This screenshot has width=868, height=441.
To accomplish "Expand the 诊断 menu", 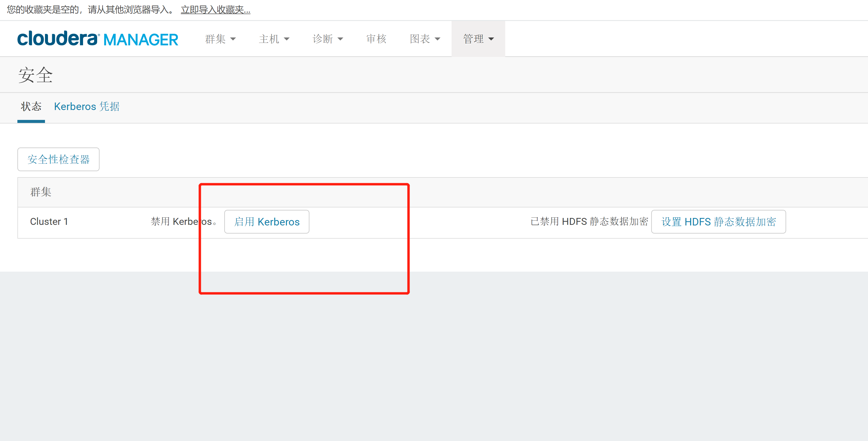I will click(328, 39).
